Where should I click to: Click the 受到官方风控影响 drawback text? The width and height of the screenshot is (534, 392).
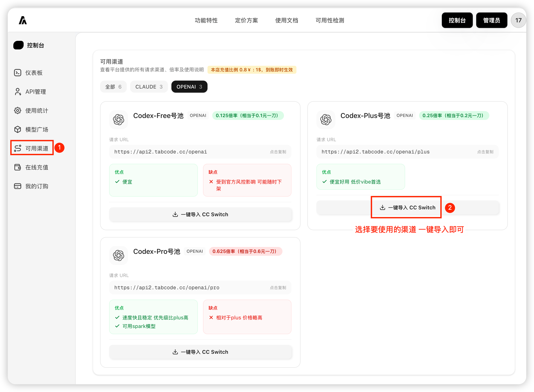coord(249,185)
